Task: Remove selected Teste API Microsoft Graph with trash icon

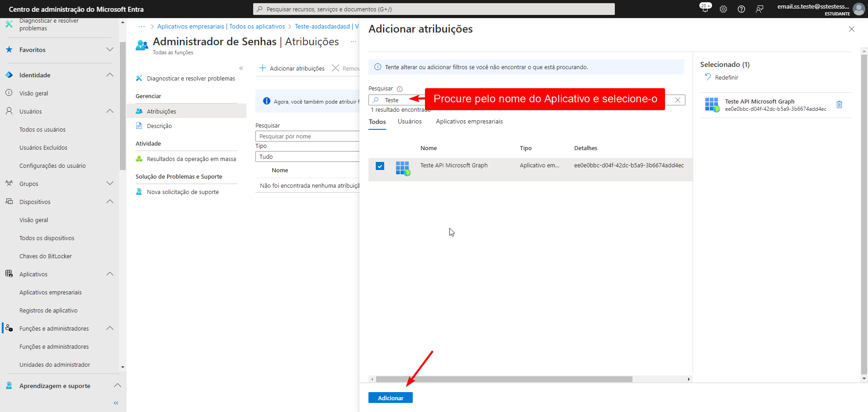Action: click(839, 104)
